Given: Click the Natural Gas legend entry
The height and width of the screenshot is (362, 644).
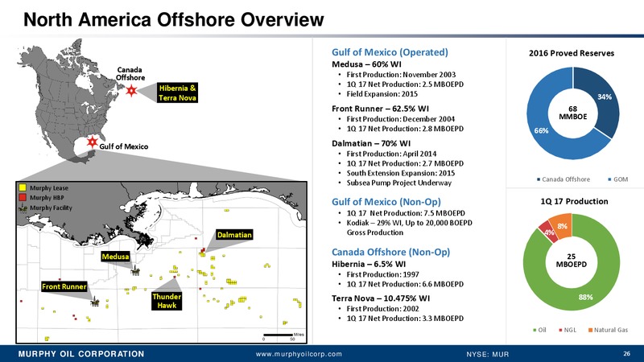Looking at the screenshot, I should [x=609, y=330].
